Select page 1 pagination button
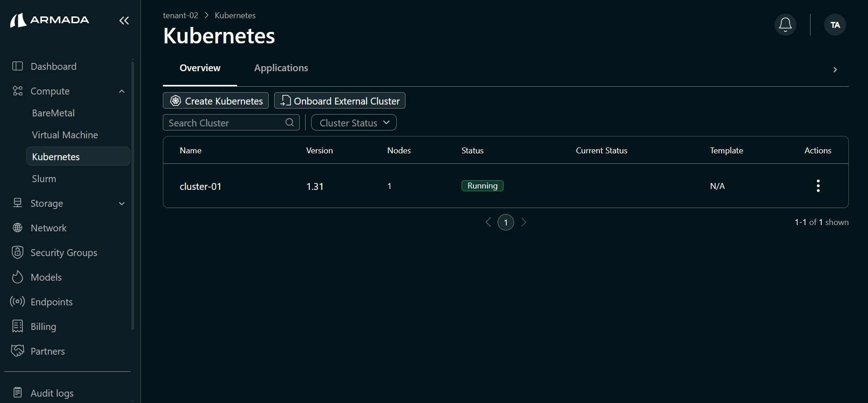 506,222
